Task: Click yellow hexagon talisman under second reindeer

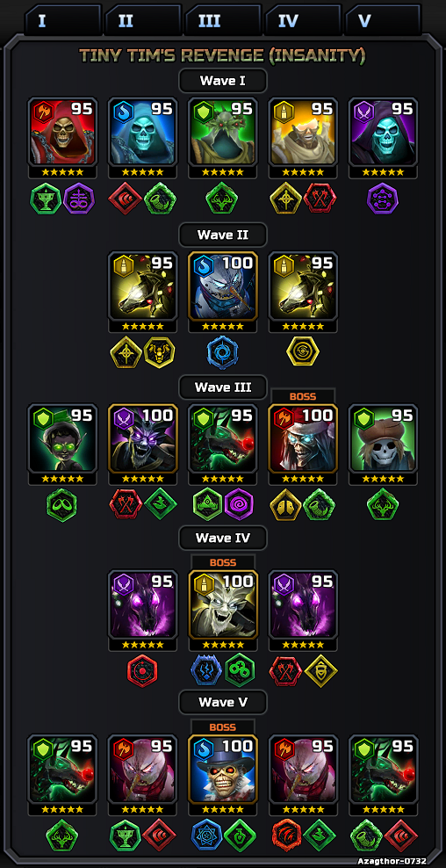Action: click(303, 352)
